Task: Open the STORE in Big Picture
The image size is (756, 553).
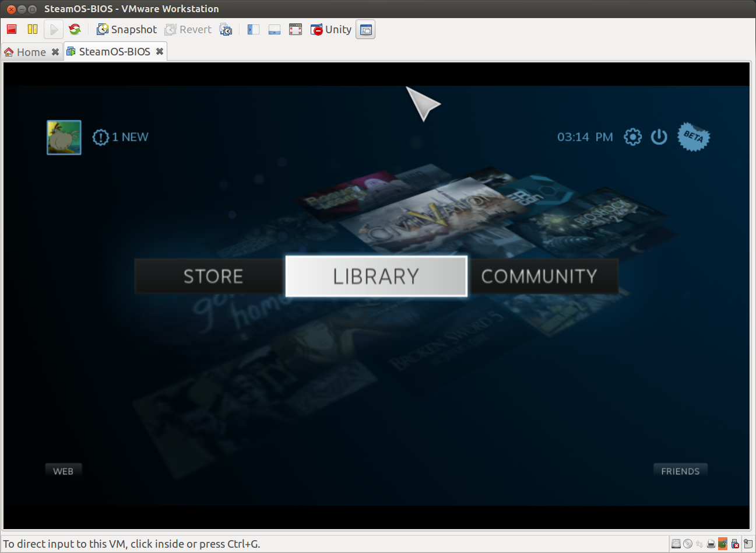Action: pos(213,276)
